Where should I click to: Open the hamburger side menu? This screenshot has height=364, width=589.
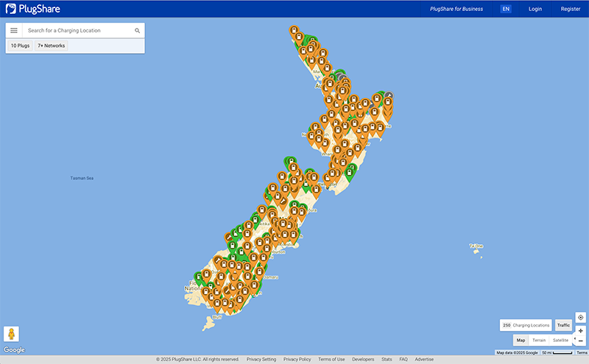(14, 30)
